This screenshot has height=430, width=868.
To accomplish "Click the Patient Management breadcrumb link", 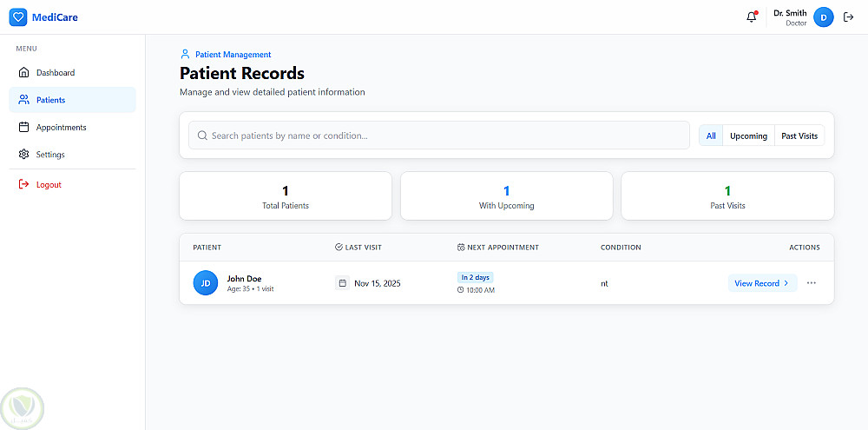I will point(233,55).
